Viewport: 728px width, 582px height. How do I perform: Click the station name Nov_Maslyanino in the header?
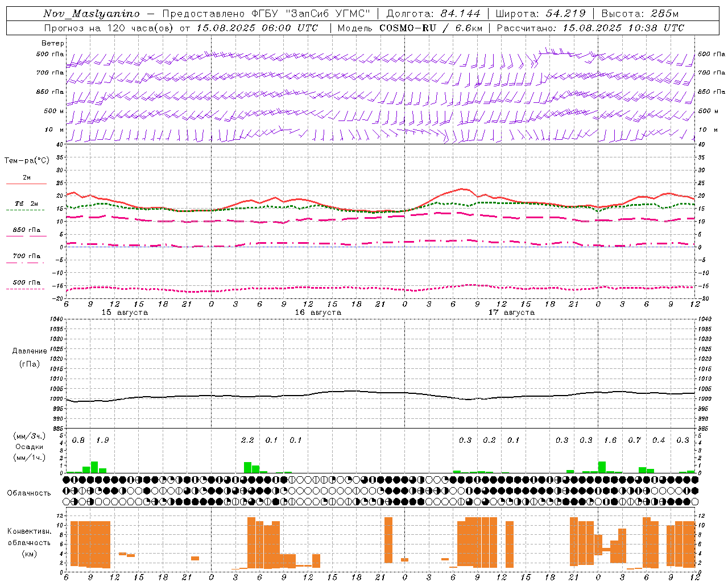click(92, 14)
